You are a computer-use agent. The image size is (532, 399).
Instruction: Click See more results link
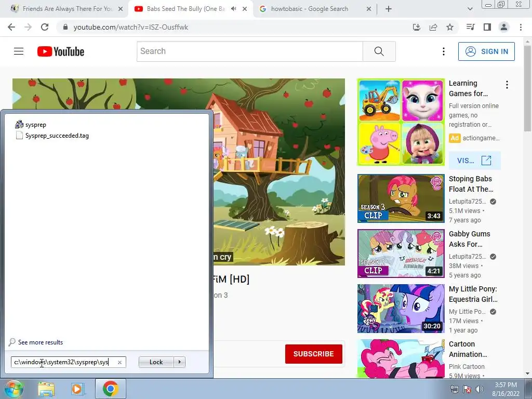click(41, 342)
